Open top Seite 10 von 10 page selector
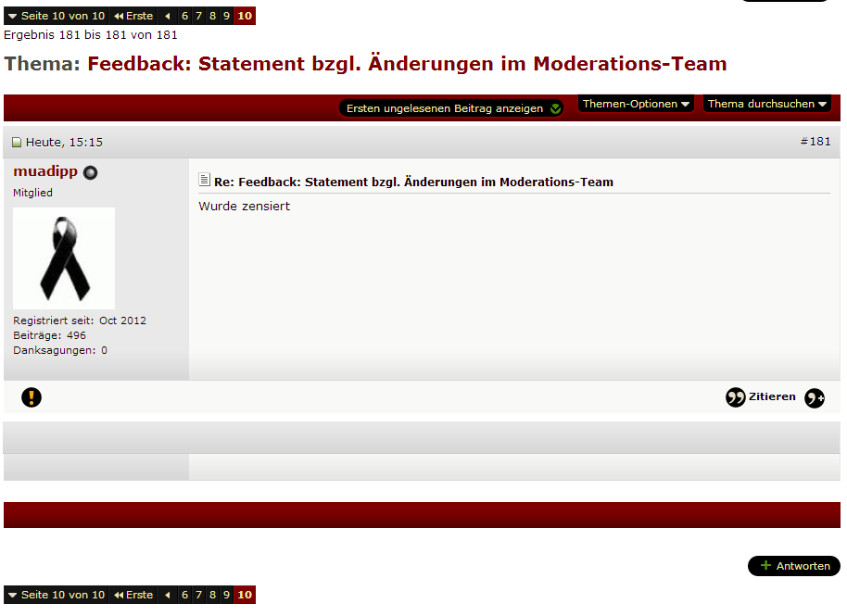This screenshot has width=847, height=616. point(56,16)
